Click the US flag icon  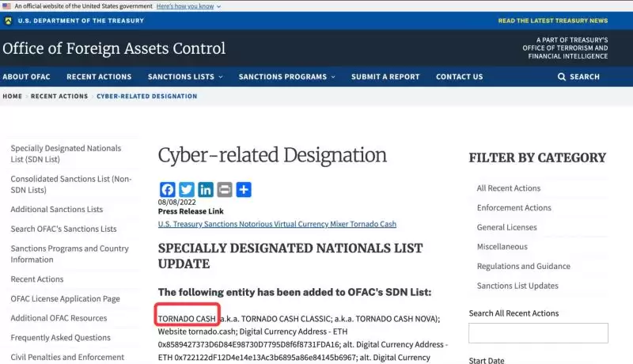click(6, 6)
